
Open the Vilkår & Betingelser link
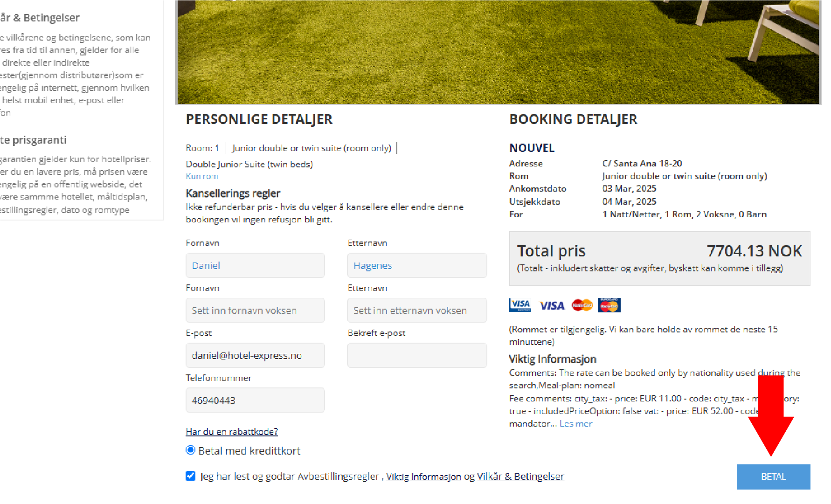point(520,476)
